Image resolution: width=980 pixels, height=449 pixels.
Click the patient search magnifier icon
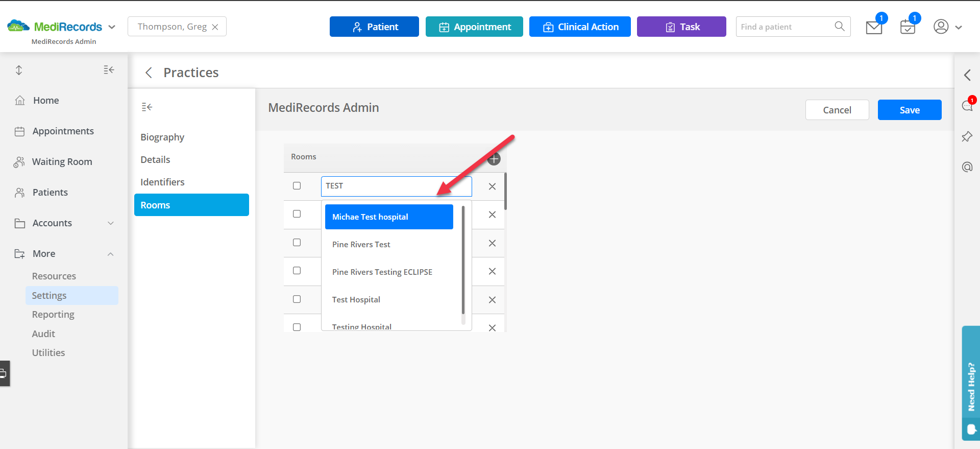(x=840, y=26)
